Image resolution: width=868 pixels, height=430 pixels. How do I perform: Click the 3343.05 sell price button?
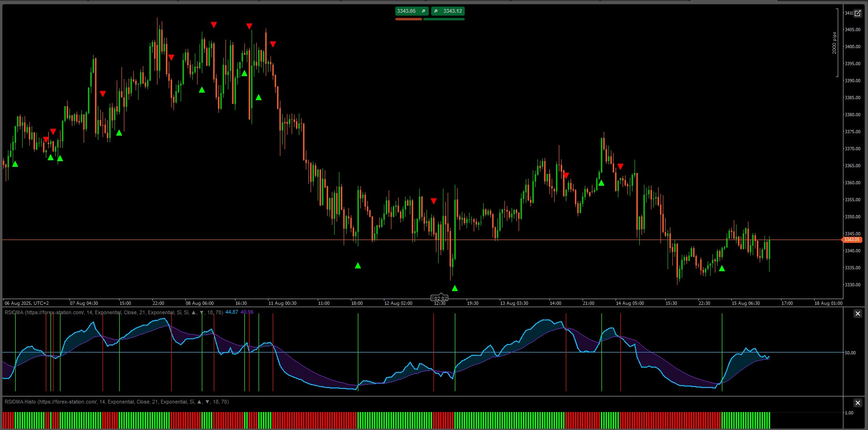coord(412,11)
